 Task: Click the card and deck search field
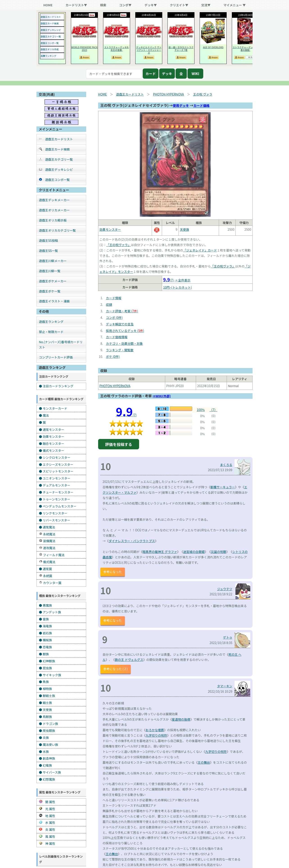[114, 74]
